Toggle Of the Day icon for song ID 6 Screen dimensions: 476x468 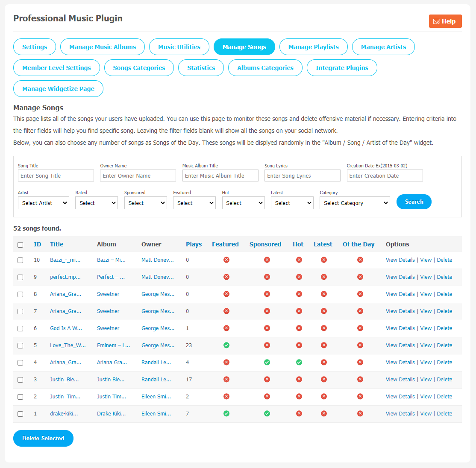pyautogui.click(x=360, y=328)
